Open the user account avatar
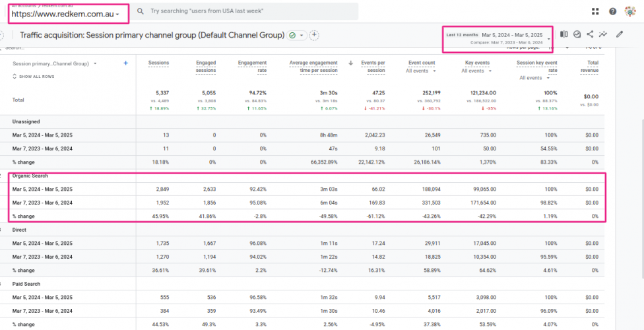Image resolution: width=644 pixels, height=330 pixels. 630,11
